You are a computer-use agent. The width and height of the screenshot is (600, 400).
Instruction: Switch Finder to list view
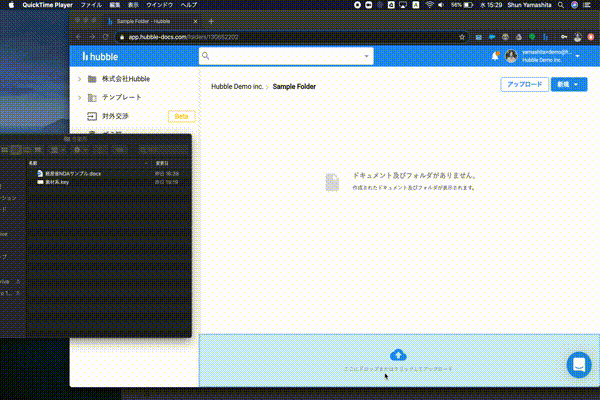[16, 150]
